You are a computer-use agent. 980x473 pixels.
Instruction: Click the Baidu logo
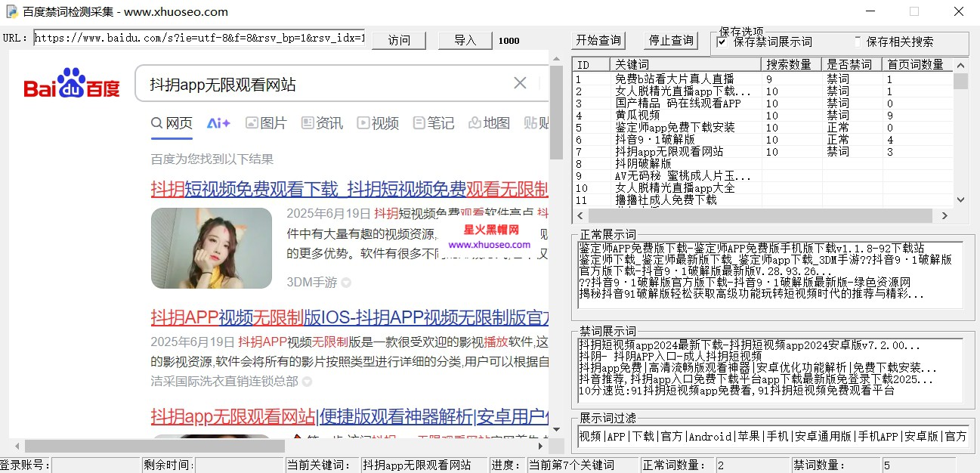pos(72,83)
